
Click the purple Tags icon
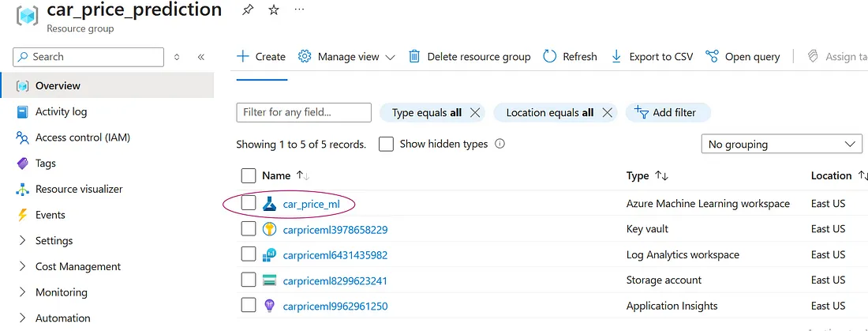pyautogui.click(x=22, y=163)
